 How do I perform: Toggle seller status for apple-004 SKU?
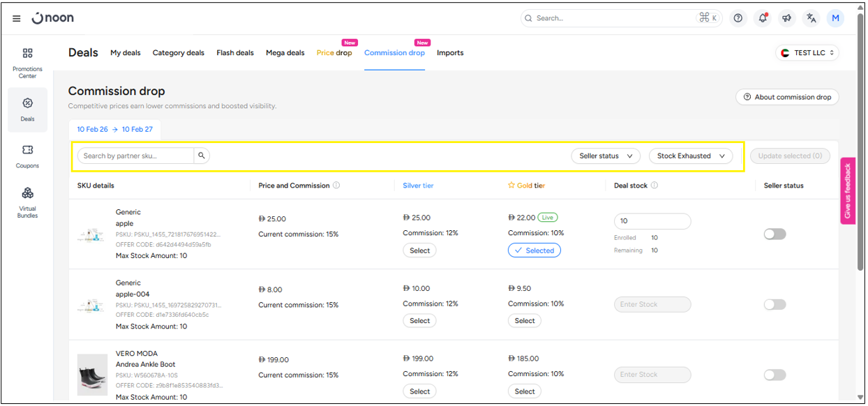click(775, 304)
